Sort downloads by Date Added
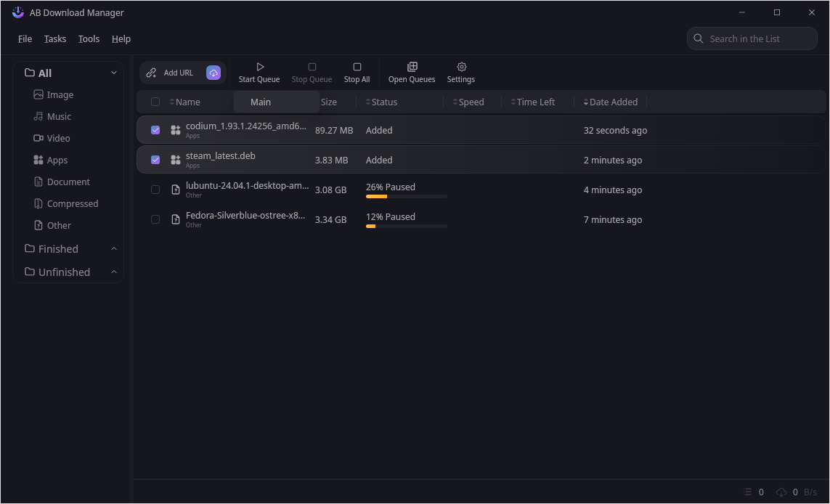The height and width of the screenshot is (504, 830). coord(614,102)
